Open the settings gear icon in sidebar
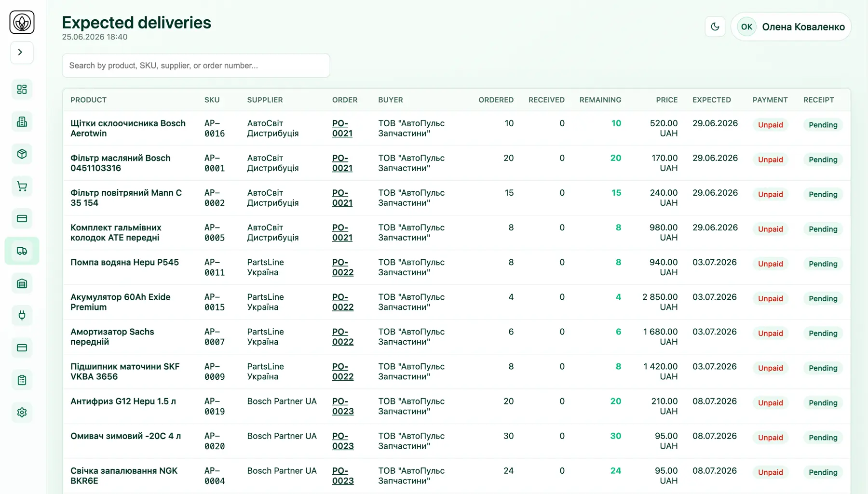Viewport: 868px width, 494px height. 22,412
